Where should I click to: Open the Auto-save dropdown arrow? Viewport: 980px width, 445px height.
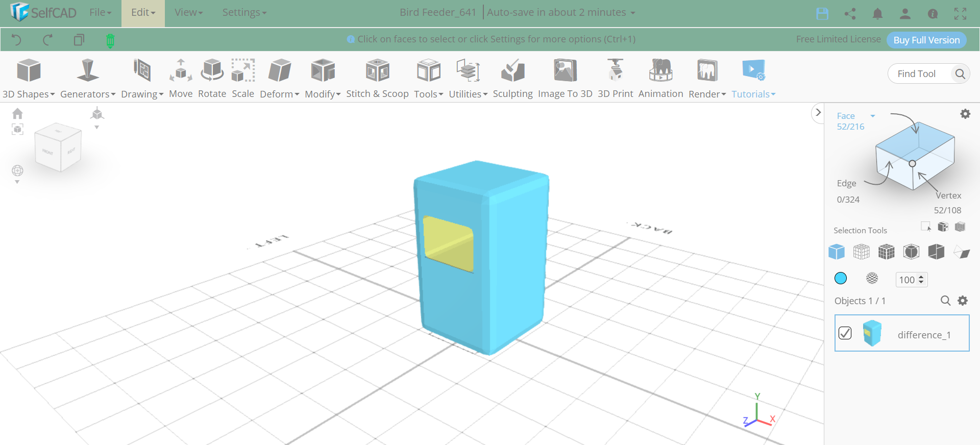click(633, 13)
